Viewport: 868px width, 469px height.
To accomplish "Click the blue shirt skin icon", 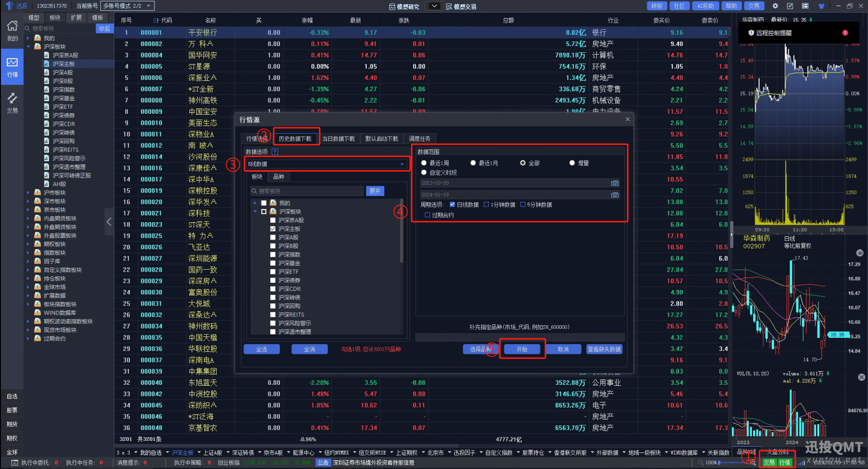I will 821,6.
